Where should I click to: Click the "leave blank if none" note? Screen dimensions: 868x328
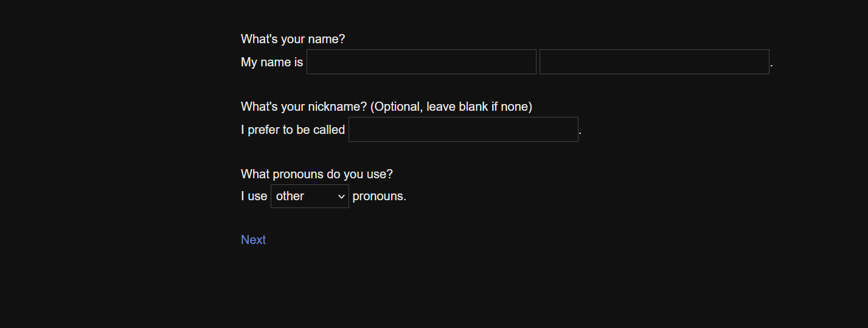pyautogui.click(x=479, y=107)
